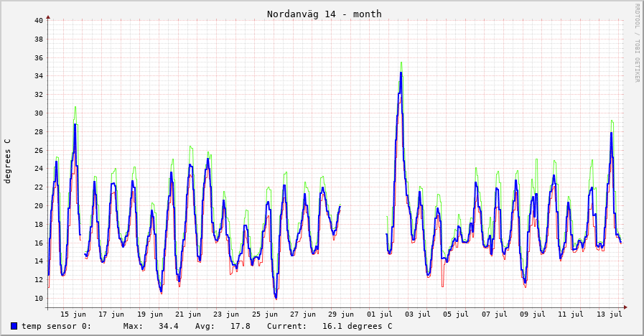Click the 34.4 degree peak on 02 jul
Screen dimensions: 644x336
coord(401,73)
